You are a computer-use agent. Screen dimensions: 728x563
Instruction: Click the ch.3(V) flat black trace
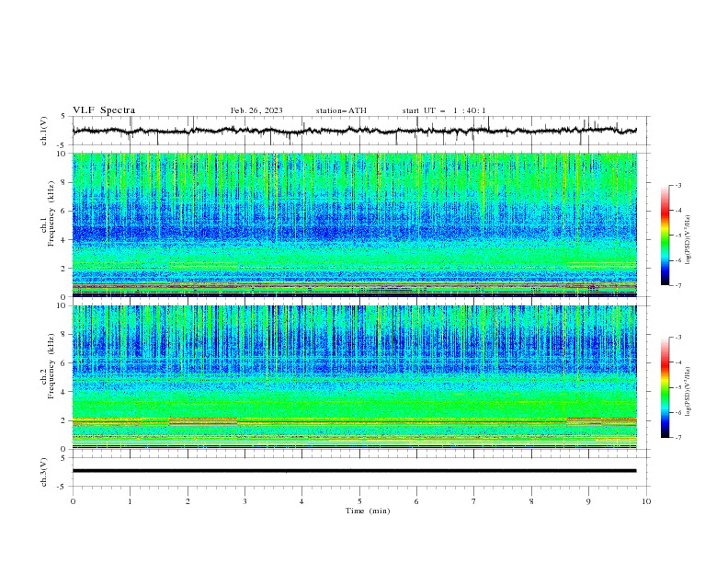pyautogui.click(x=355, y=471)
